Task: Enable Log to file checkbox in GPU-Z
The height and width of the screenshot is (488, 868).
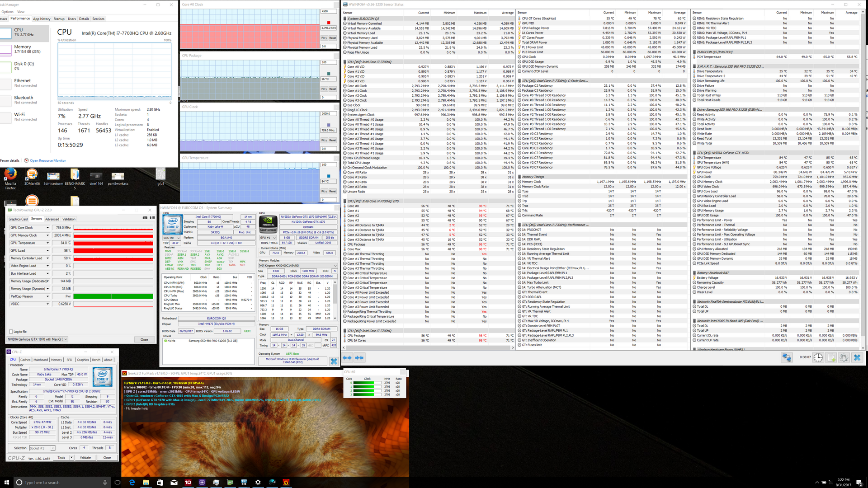Action: pos(11,332)
